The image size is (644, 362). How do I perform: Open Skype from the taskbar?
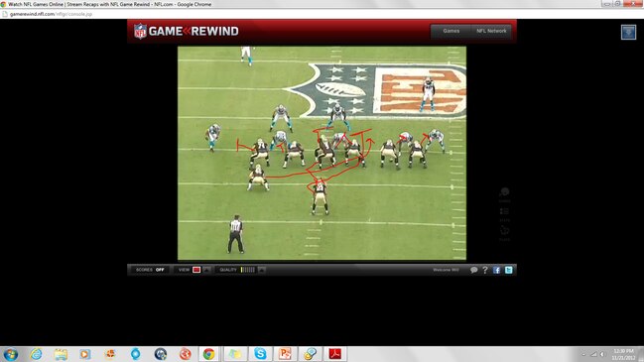click(260, 354)
